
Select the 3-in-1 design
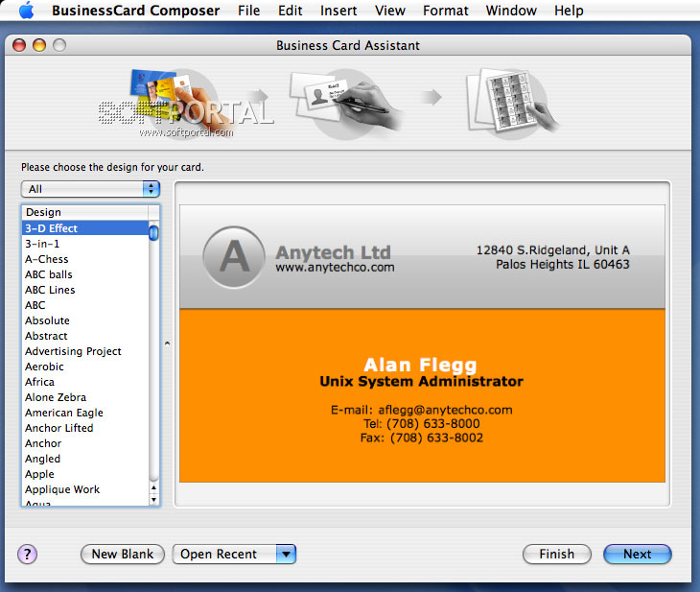pos(85,244)
